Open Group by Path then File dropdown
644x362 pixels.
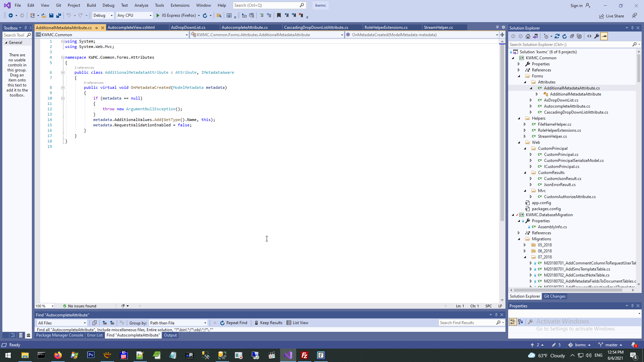point(178,323)
